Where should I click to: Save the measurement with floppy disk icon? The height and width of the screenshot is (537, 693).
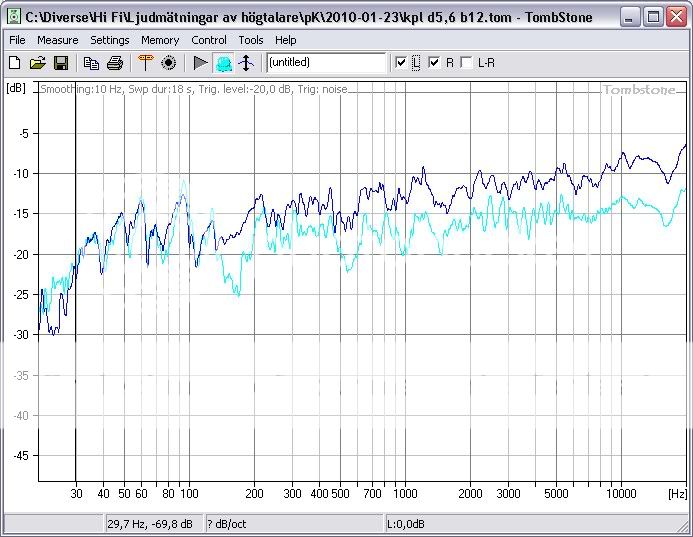[60, 63]
